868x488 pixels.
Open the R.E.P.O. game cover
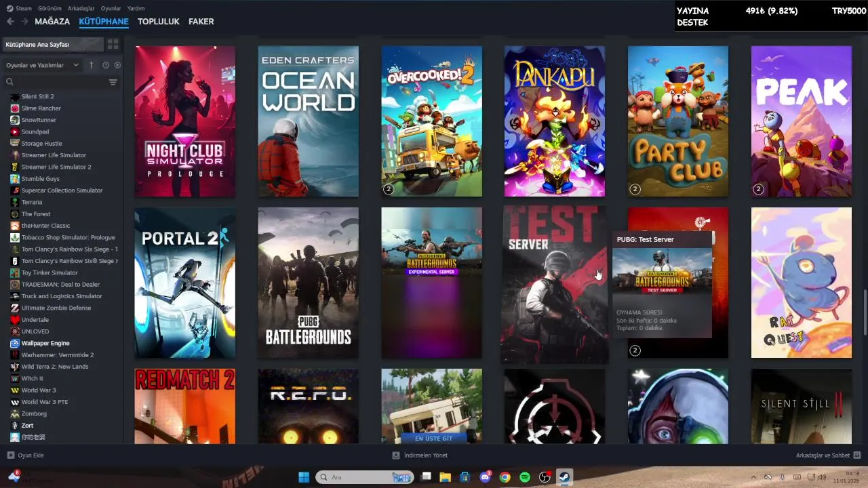(x=309, y=406)
